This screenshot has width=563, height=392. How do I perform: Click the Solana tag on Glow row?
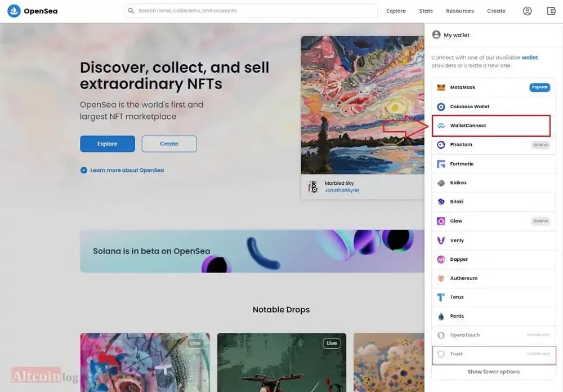(540, 221)
